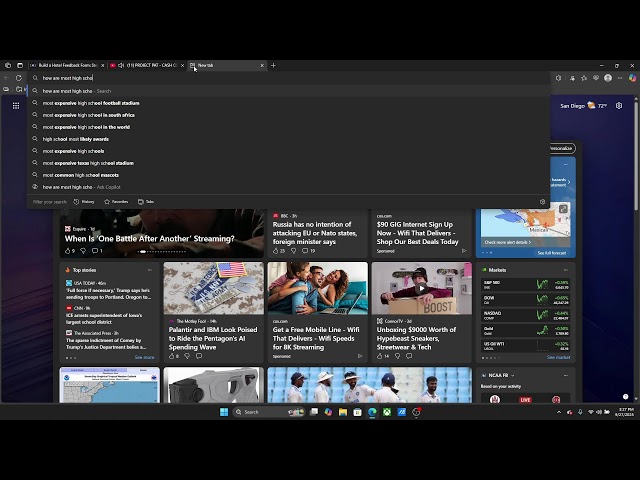
Task: Open the Windows Start button
Action: [224, 412]
